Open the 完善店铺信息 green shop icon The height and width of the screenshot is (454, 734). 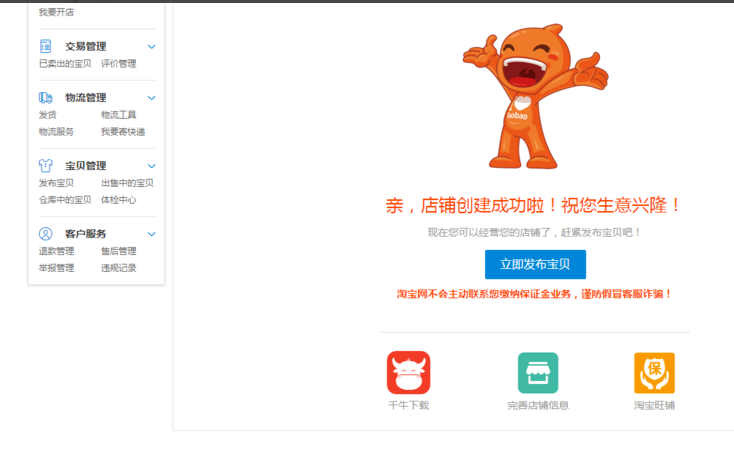point(538,373)
